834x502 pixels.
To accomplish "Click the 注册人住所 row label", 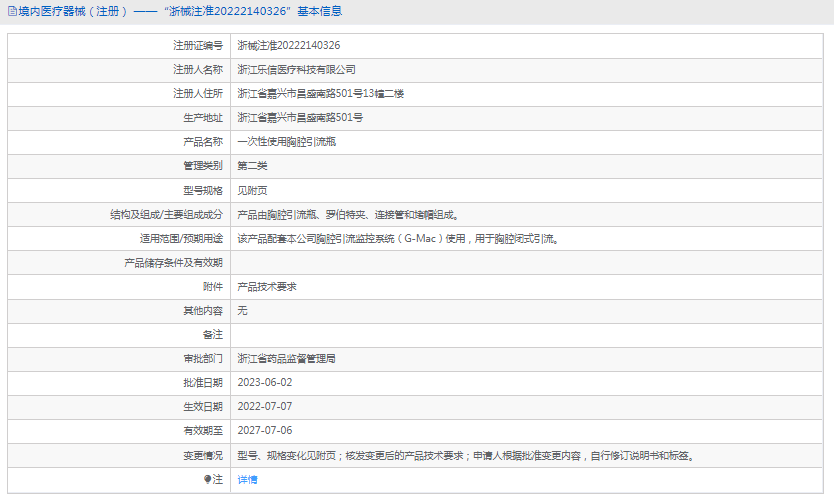I will coord(198,94).
